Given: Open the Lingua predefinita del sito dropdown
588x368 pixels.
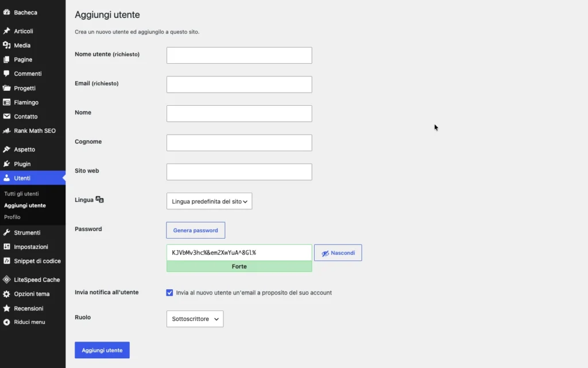Looking at the screenshot, I should tap(209, 201).
